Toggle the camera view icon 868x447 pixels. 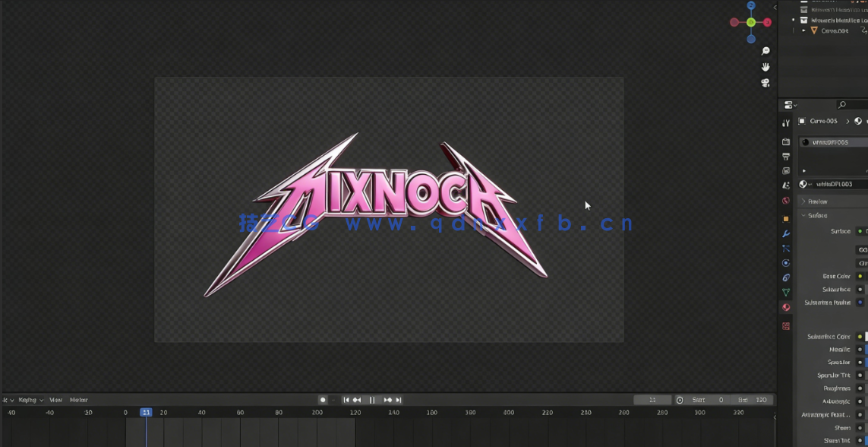pyautogui.click(x=765, y=83)
